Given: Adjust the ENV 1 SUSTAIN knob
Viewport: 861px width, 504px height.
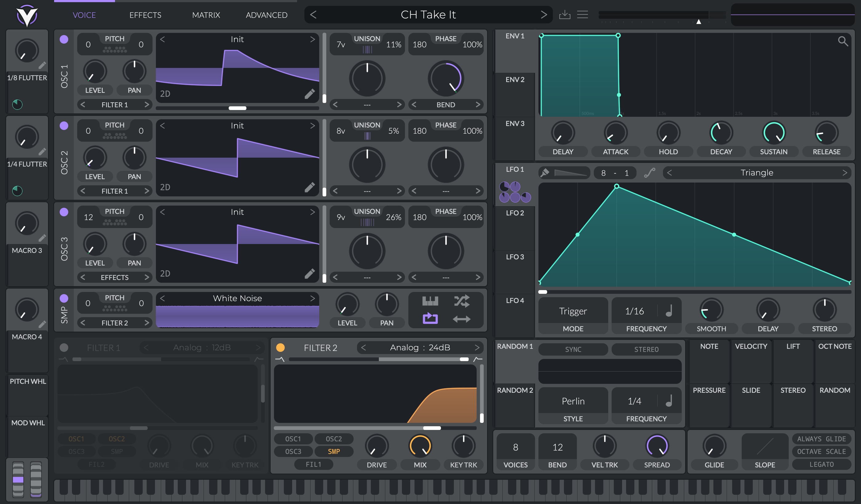Looking at the screenshot, I should point(774,133).
